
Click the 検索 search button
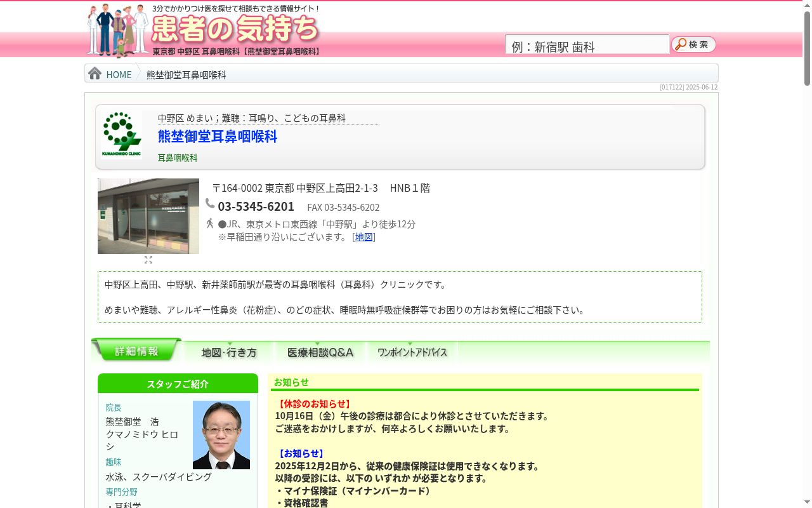(x=694, y=44)
